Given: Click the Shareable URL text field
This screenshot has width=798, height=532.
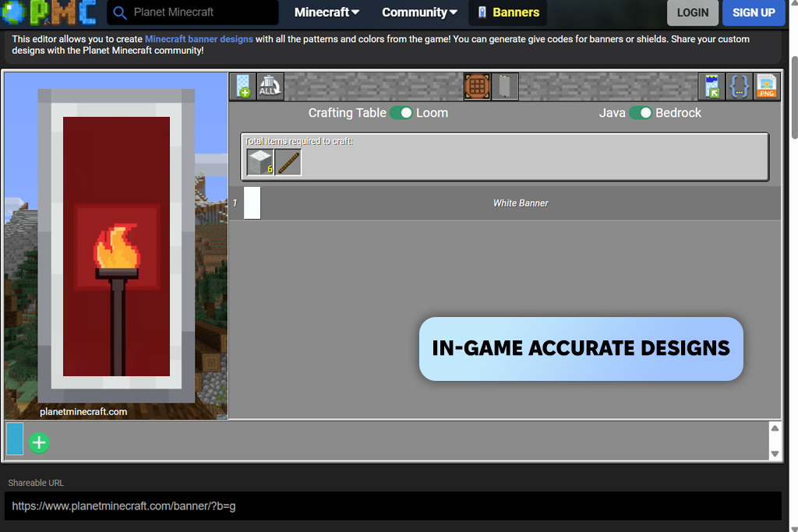Looking at the screenshot, I should pyautogui.click(x=393, y=506).
